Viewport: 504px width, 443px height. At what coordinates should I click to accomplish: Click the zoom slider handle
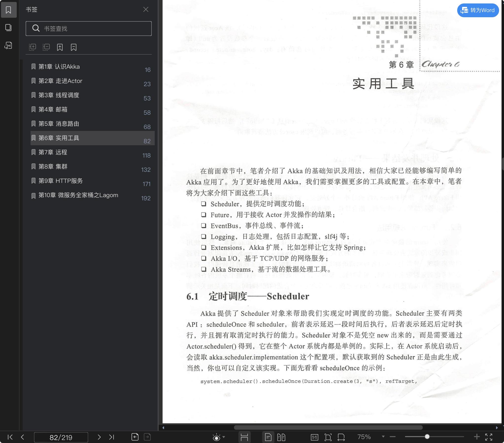(427, 437)
